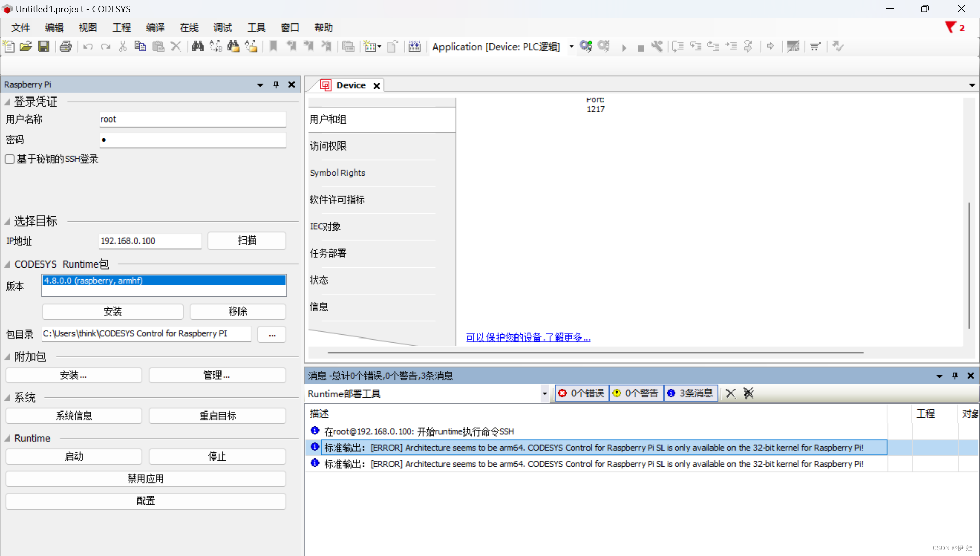Undo the last action
This screenshot has height=556, width=980.
88,46
